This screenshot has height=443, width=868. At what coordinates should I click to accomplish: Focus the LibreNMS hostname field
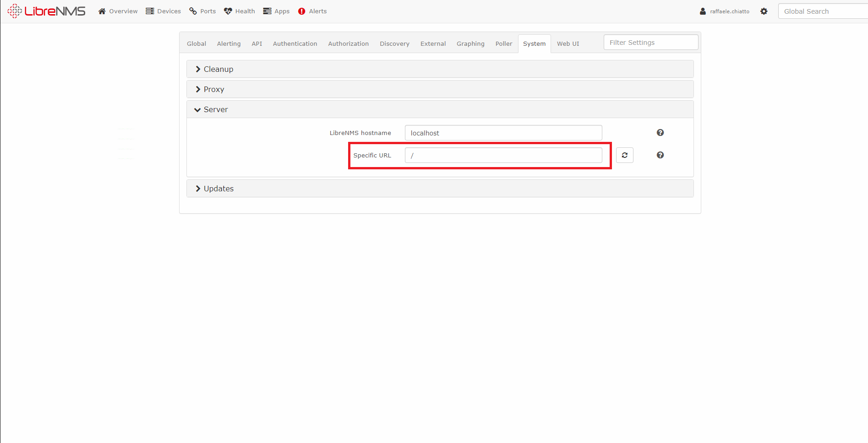(503, 133)
